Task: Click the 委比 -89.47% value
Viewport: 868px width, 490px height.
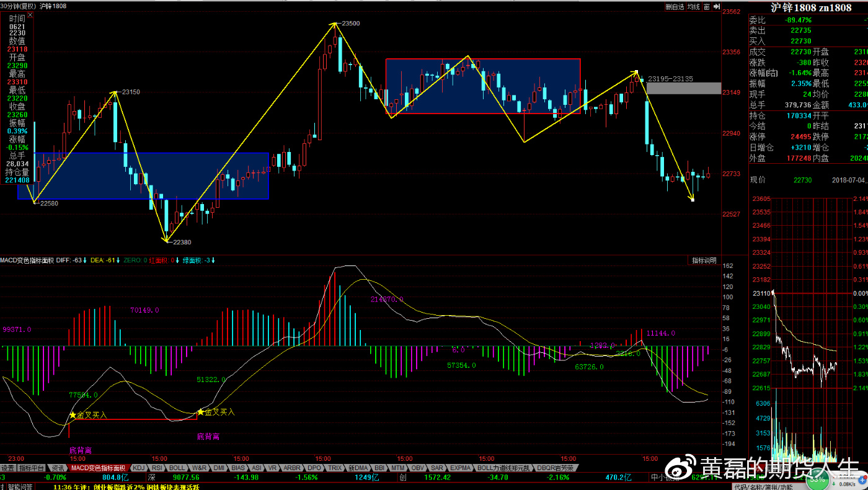Action: tap(798, 20)
